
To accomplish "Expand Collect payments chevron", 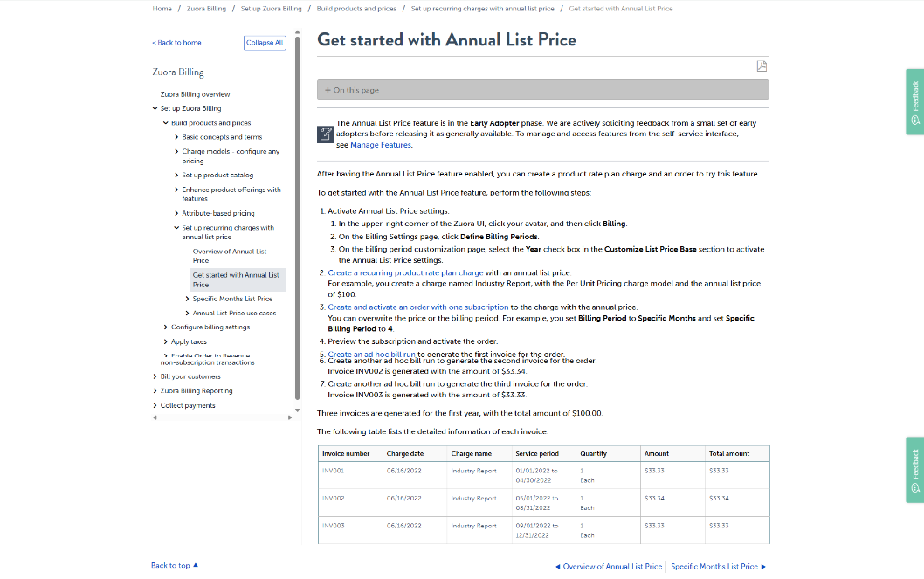I will (x=155, y=405).
